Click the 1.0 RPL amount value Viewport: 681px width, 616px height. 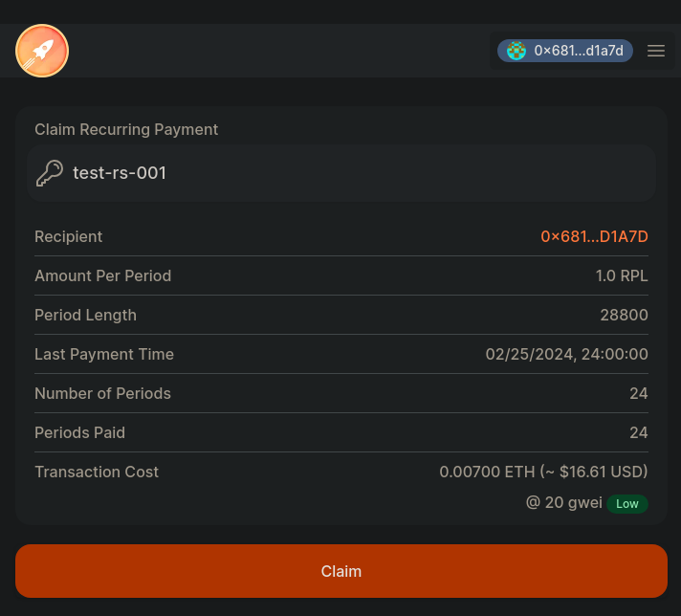(x=622, y=275)
